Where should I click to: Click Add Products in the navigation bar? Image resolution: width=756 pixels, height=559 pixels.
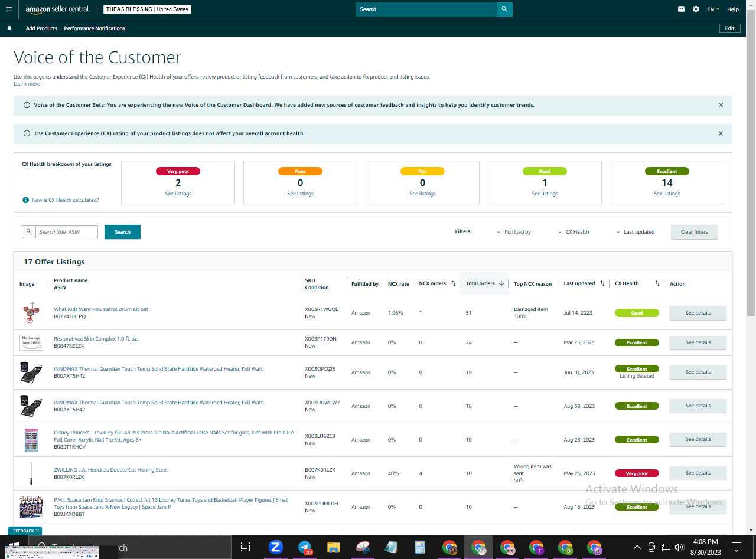41,28
